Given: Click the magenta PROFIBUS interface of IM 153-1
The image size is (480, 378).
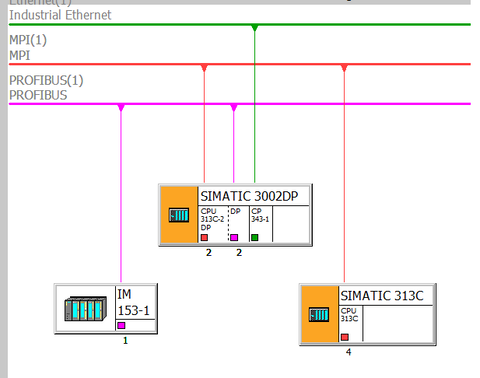Looking at the screenshot, I should [x=121, y=325].
